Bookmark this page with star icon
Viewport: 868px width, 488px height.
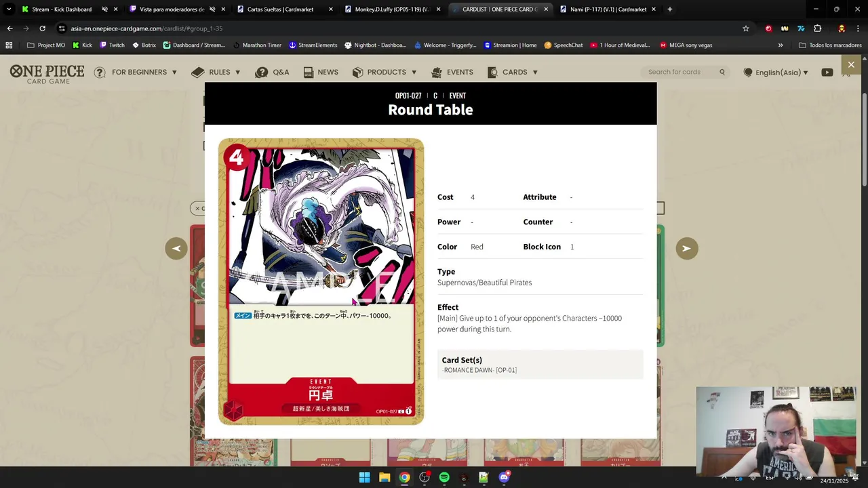pyautogui.click(x=746, y=28)
